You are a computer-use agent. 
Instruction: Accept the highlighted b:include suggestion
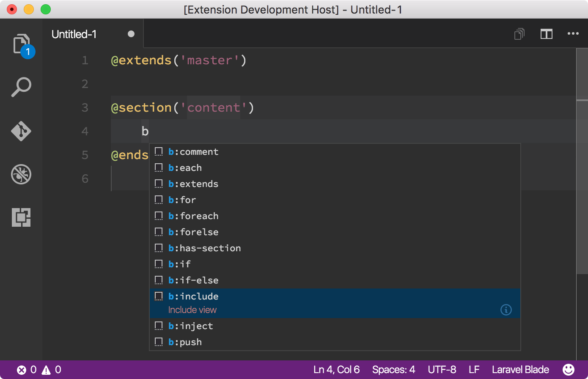point(335,303)
